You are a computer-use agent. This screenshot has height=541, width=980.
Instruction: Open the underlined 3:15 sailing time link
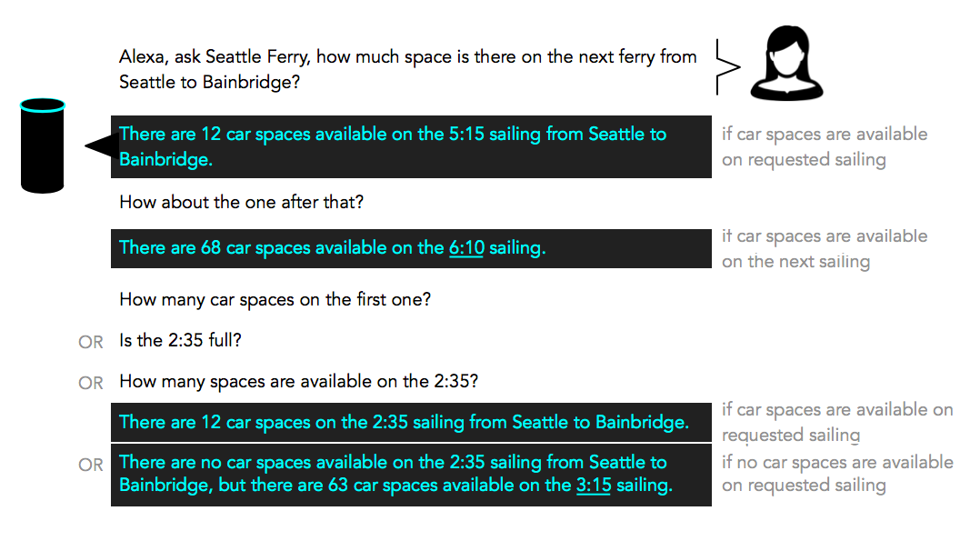[593, 486]
